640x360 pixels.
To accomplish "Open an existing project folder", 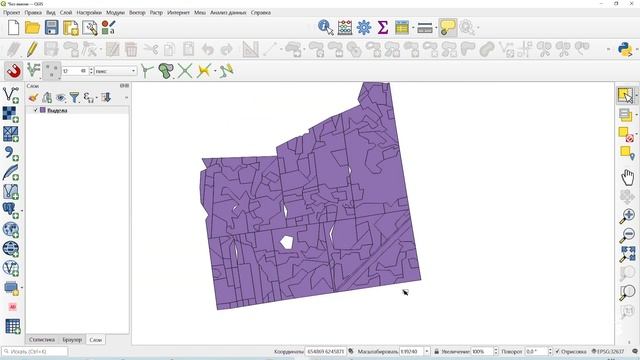I will (x=32, y=28).
